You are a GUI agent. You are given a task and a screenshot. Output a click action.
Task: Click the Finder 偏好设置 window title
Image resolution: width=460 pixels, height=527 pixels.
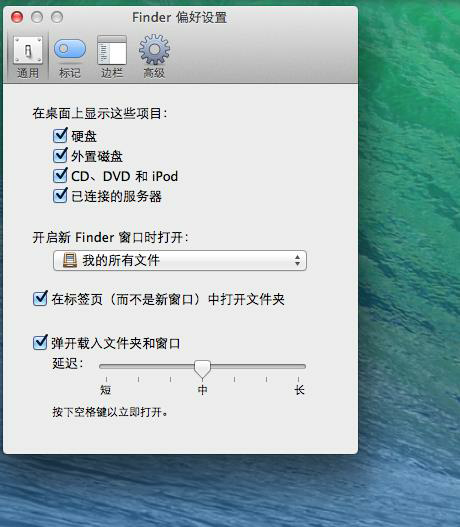pos(180,17)
